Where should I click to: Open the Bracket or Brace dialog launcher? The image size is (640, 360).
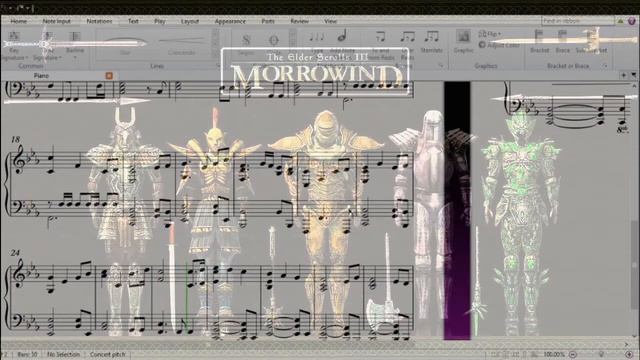click(x=604, y=65)
